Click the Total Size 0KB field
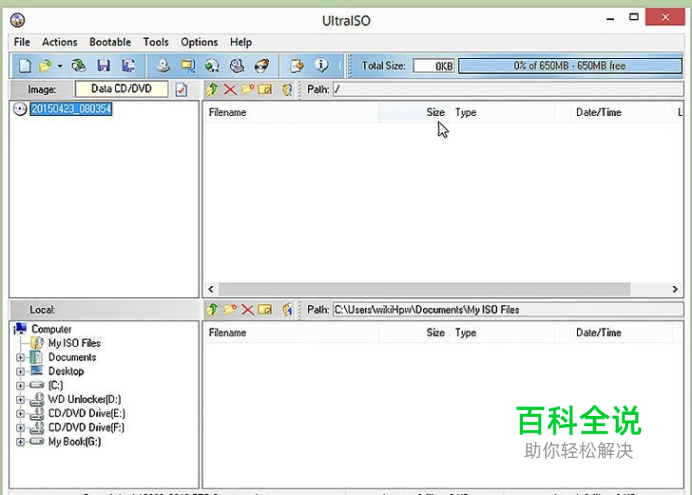 [x=434, y=66]
